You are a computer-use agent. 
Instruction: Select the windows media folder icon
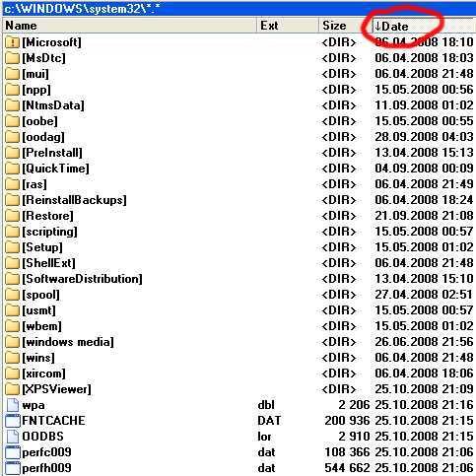(13, 342)
